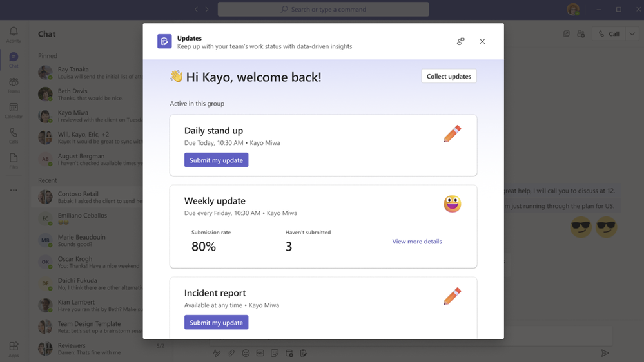Open the Kian Lambert chat
Image resolution: width=644 pixels, height=362 pixels.
coord(90,305)
